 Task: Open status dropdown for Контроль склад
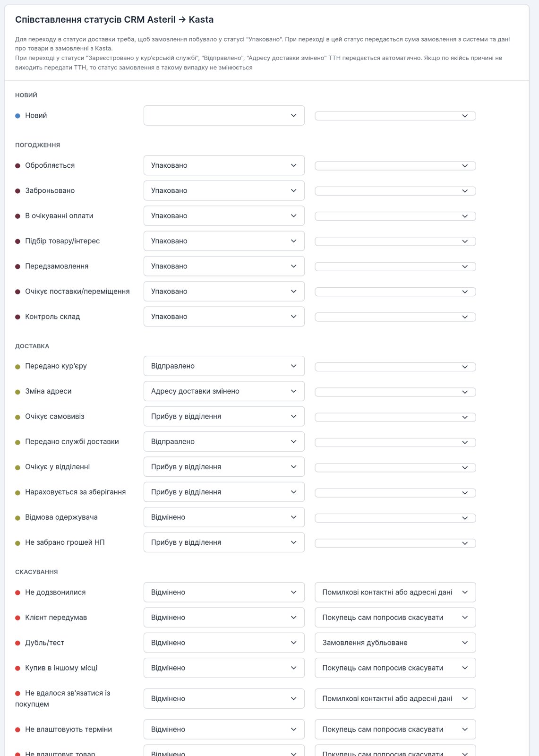224,317
